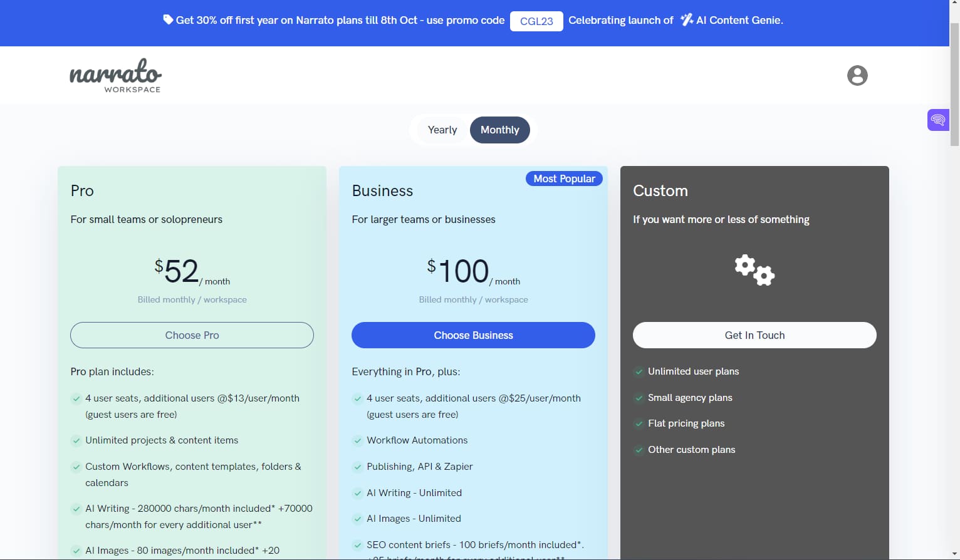Click the $25/user/month seats feature text
The height and width of the screenshot is (560, 960).
(x=474, y=407)
